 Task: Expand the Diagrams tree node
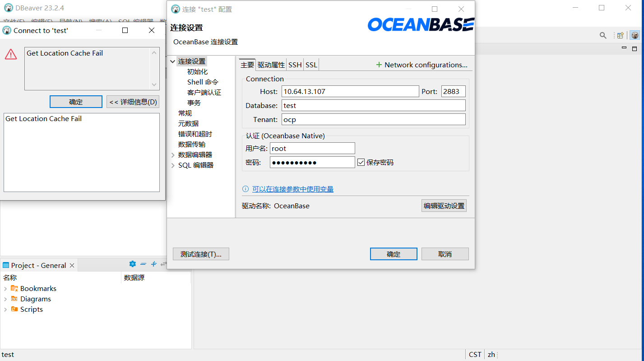[5, 299]
